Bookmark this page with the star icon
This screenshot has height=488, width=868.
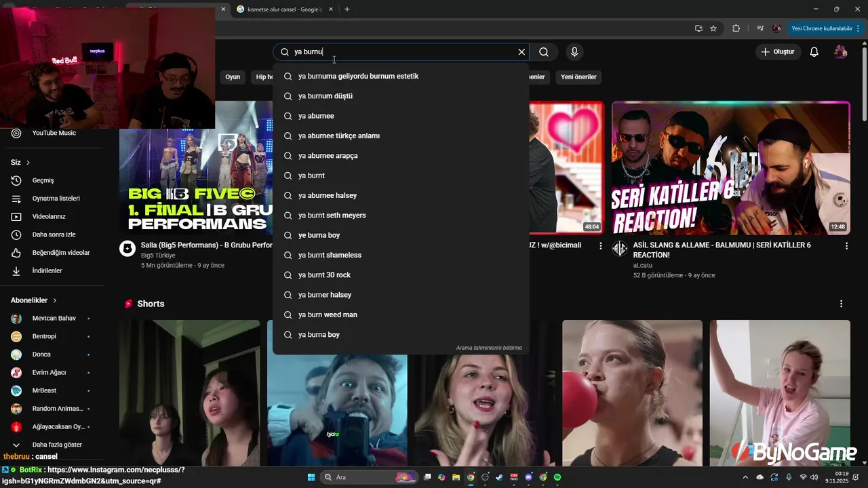click(713, 28)
